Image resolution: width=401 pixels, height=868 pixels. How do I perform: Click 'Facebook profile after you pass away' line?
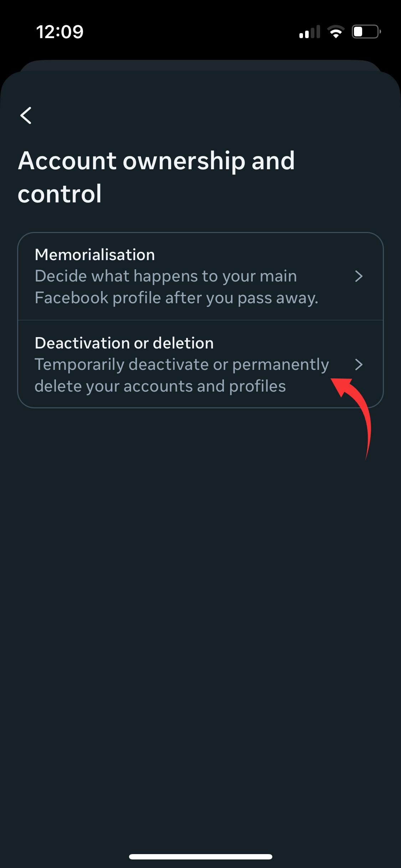tap(176, 298)
